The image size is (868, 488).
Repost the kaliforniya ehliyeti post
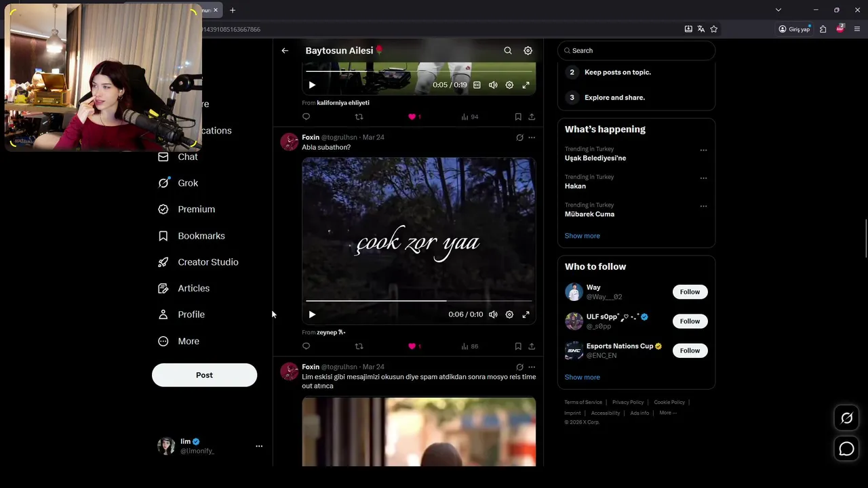click(x=359, y=117)
